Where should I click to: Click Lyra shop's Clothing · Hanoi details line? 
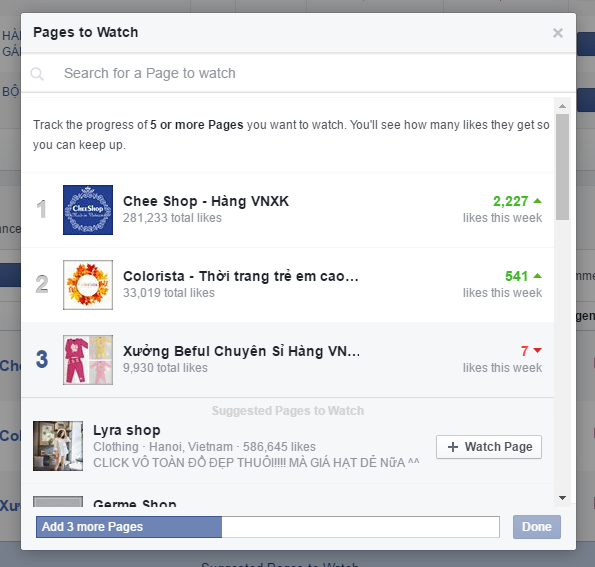[205, 447]
